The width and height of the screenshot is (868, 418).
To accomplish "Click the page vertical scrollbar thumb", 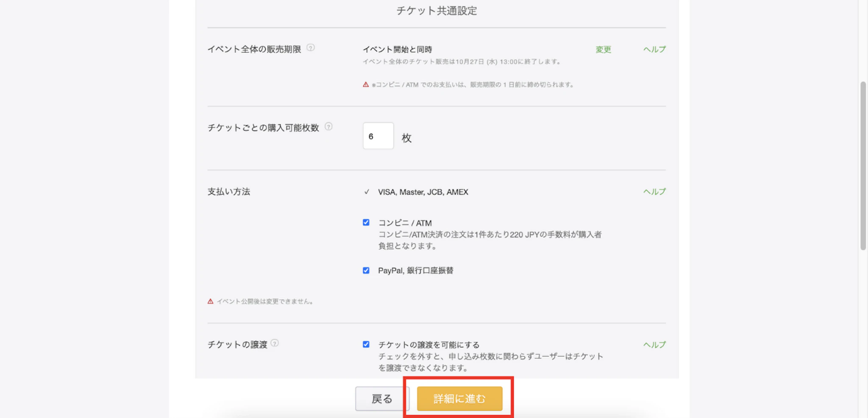I will coord(863,165).
